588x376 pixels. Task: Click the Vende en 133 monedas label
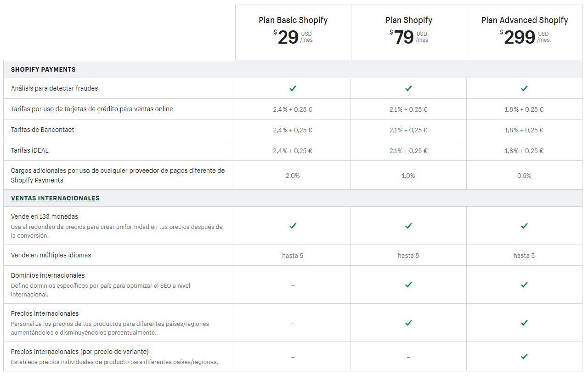pyautogui.click(x=45, y=216)
